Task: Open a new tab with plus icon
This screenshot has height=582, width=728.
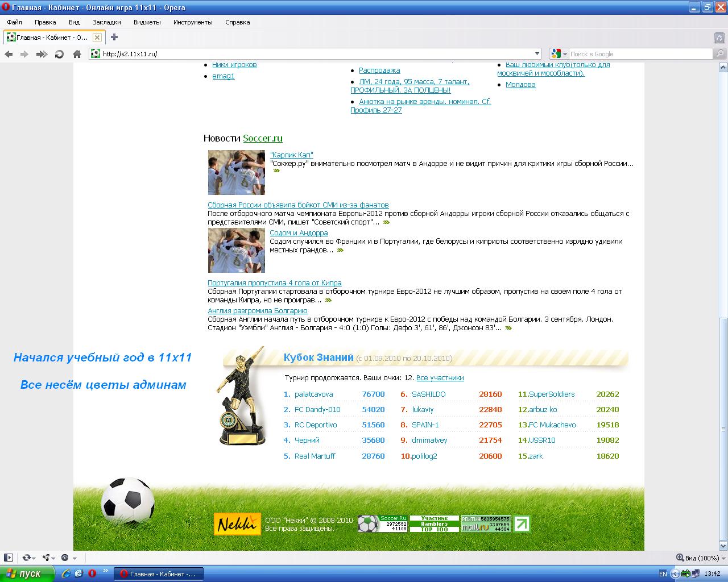Action: tap(114, 38)
